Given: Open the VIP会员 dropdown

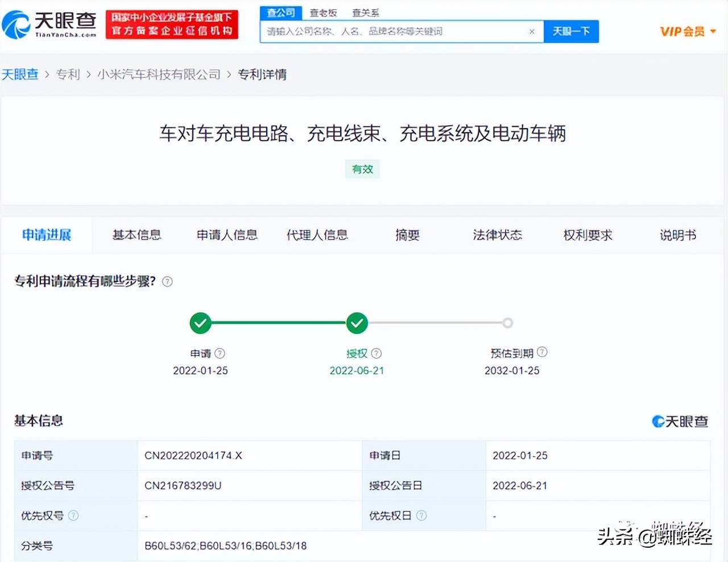Looking at the screenshot, I should pos(688,32).
